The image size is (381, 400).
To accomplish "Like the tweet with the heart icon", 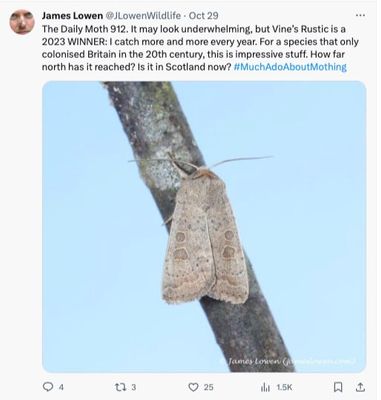I will 193,387.
